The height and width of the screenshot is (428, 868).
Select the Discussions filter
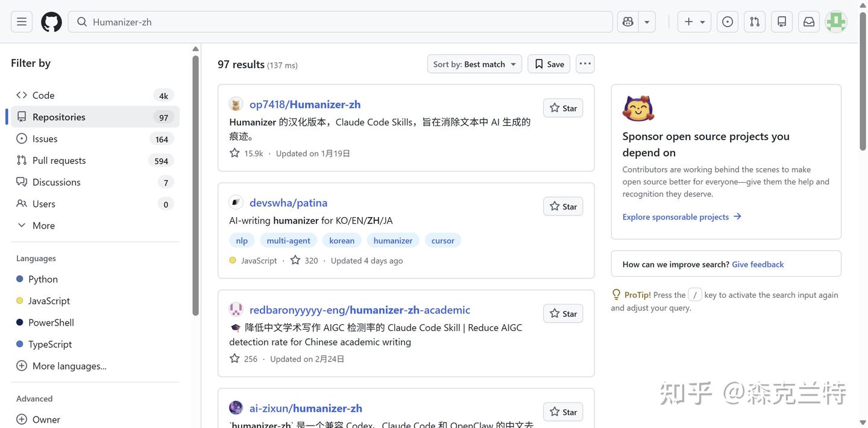click(95, 182)
